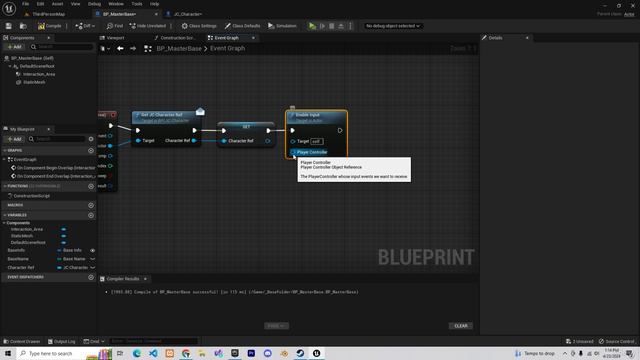Select Interaction_Area in Components tree
Screen dimensions: 640x360
click(x=39, y=74)
